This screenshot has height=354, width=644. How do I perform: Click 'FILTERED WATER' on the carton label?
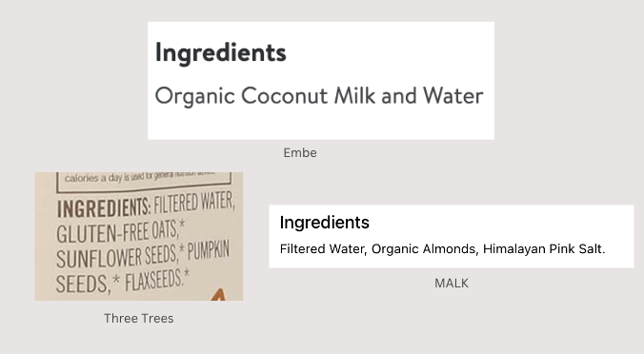194,203
